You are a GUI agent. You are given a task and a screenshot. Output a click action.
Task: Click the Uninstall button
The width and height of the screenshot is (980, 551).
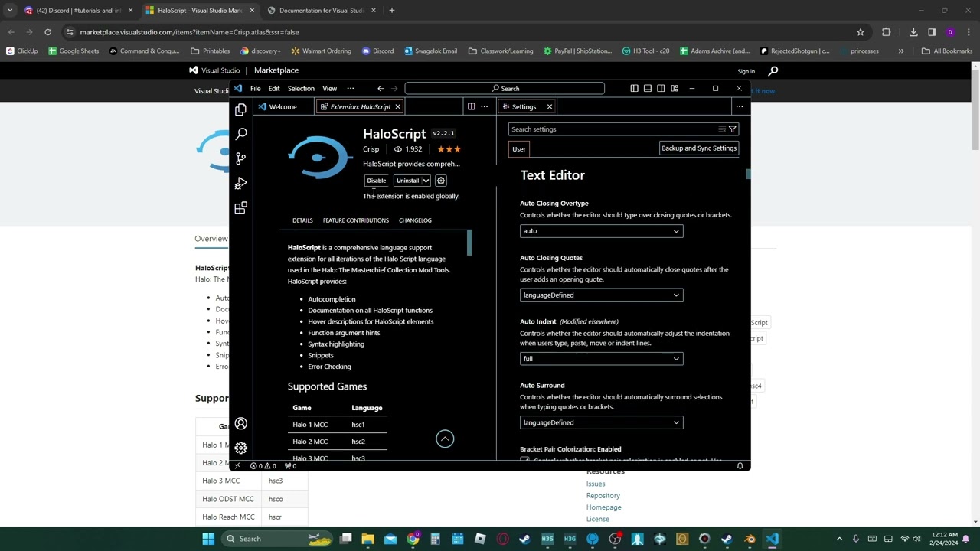click(x=407, y=181)
